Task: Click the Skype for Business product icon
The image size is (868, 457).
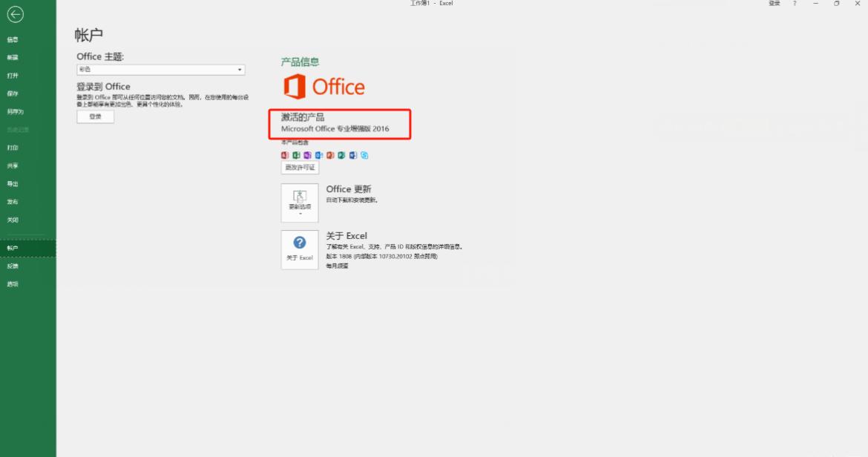Action: [364, 156]
